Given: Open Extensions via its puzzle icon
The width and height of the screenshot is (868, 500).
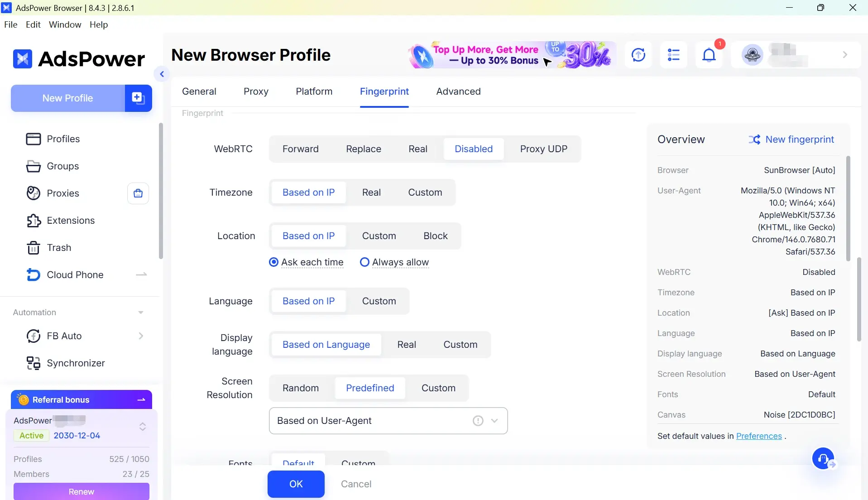Looking at the screenshot, I should click(x=34, y=221).
